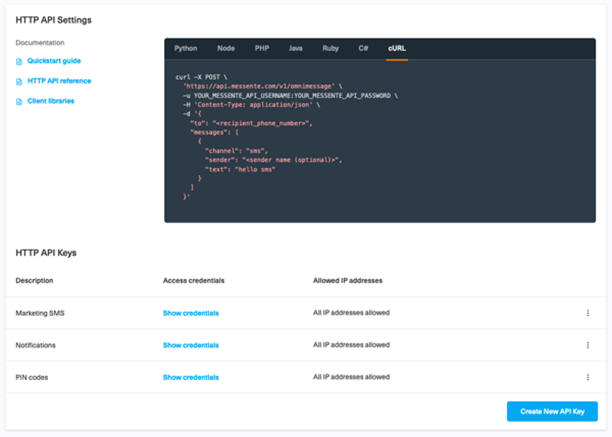Screen dimensions: 612x437
Task: Open the Client libraries link
Action: (x=51, y=101)
